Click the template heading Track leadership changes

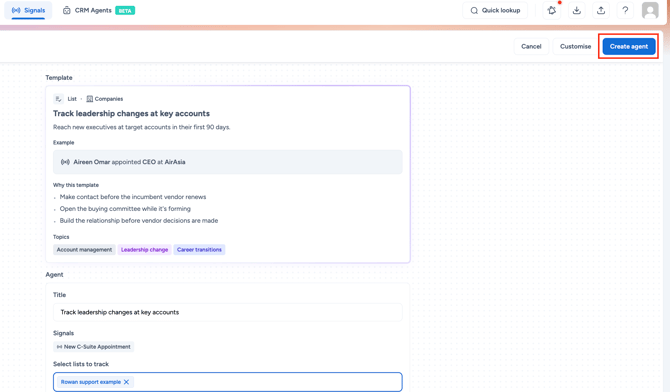pos(131,113)
